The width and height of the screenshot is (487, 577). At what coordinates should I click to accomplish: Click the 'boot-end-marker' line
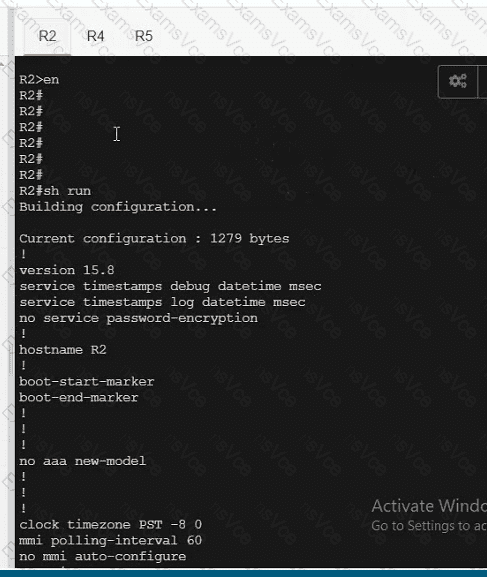pos(78,398)
